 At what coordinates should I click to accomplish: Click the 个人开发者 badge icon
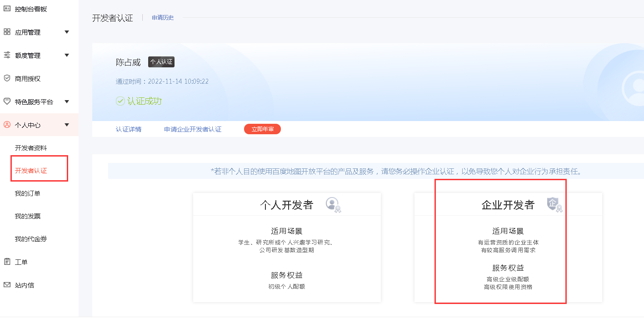tap(333, 205)
